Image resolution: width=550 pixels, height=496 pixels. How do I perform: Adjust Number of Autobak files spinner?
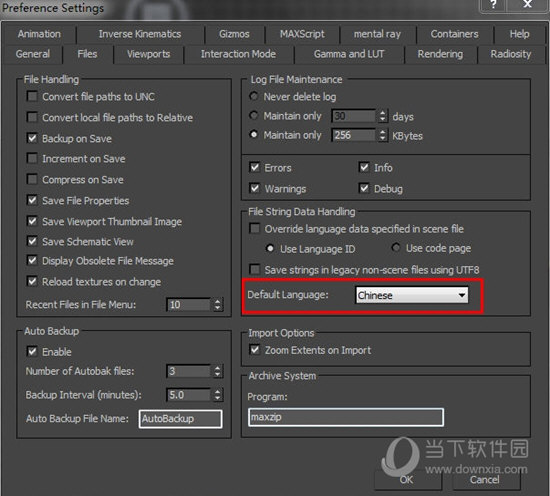point(217,371)
